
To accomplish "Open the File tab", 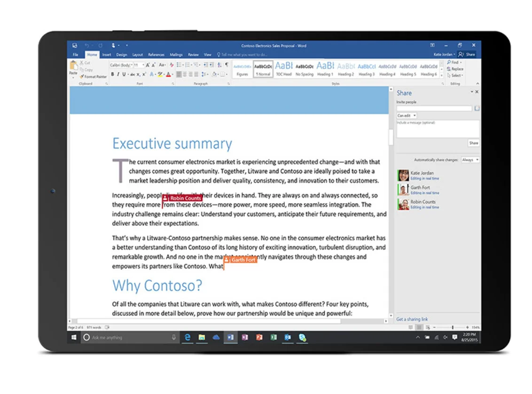I will pyautogui.click(x=75, y=55).
